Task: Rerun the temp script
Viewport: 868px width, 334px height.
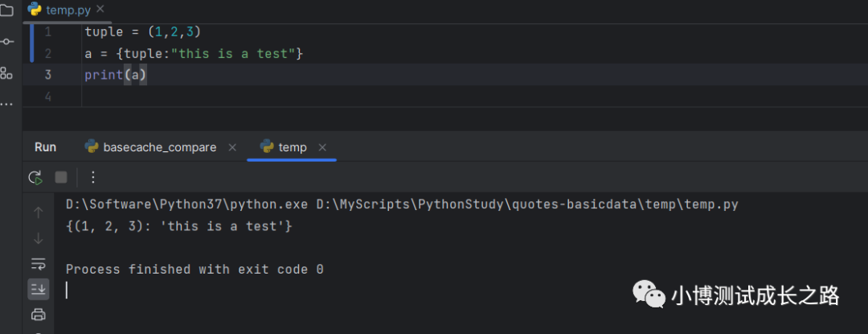Action: coord(35,178)
